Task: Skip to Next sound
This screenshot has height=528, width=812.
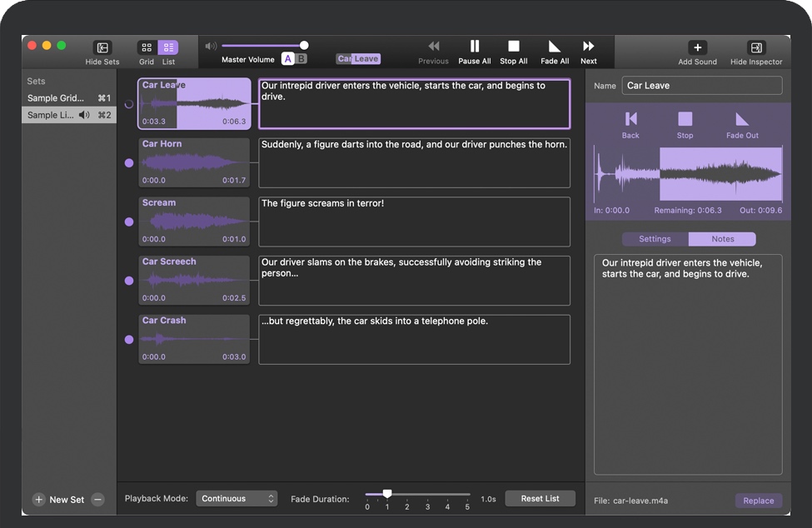Action: tap(588, 47)
